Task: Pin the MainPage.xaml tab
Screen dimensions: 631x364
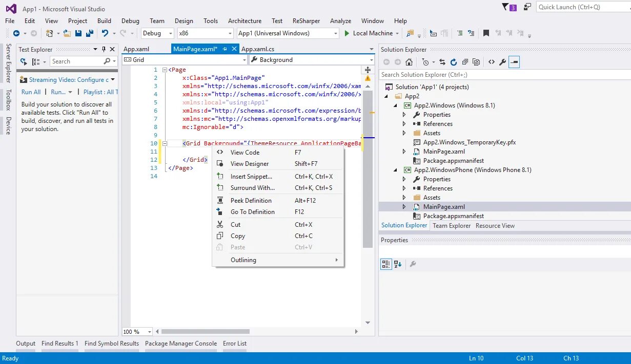Action: (225, 49)
